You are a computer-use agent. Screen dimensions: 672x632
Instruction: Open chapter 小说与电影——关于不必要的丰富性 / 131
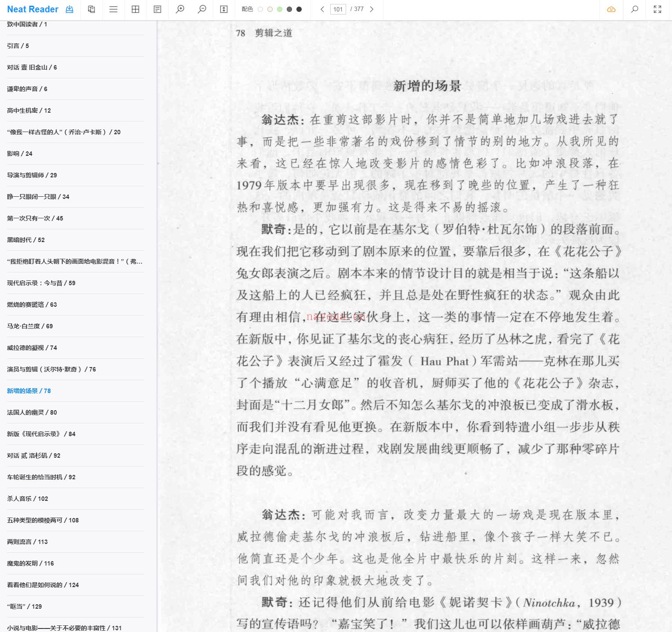click(64, 628)
